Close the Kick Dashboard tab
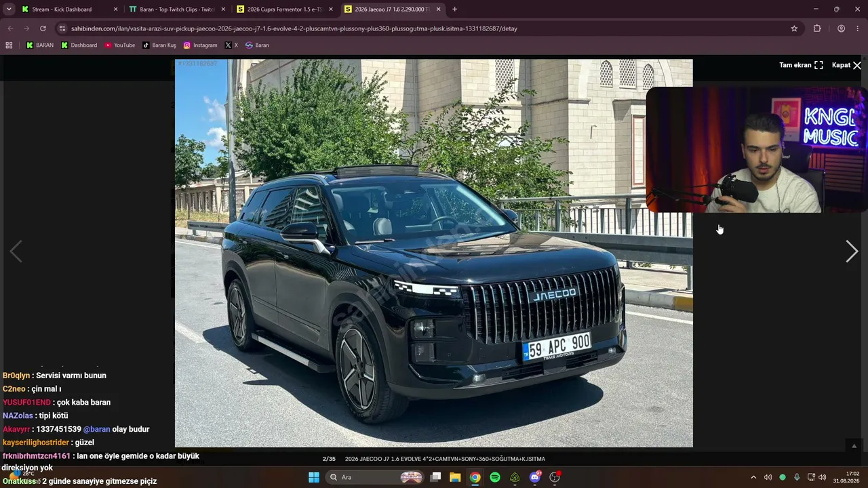868x488 pixels. click(x=115, y=9)
